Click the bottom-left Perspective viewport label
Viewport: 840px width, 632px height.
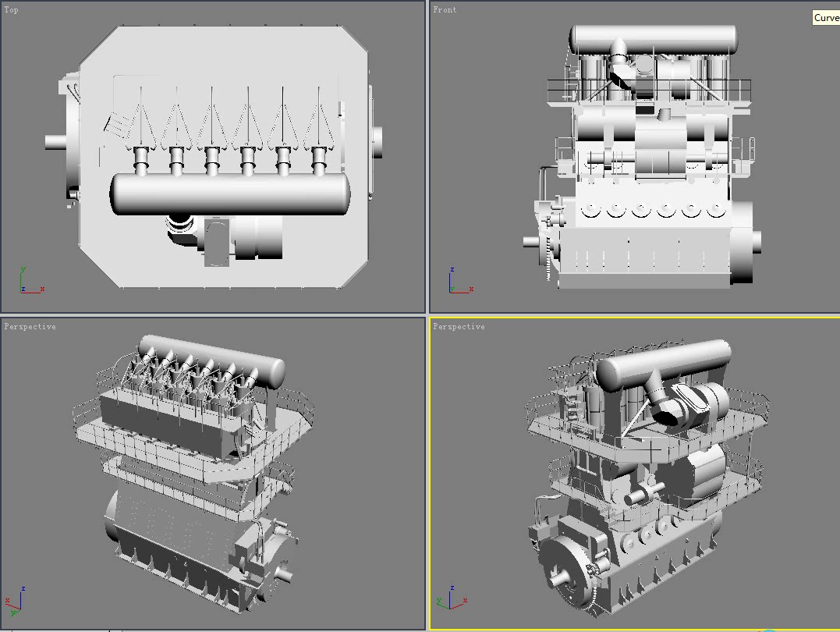pos(30,326)
